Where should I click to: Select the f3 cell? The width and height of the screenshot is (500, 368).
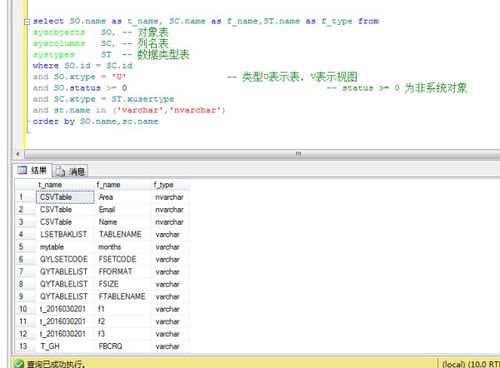coord(123,334)
